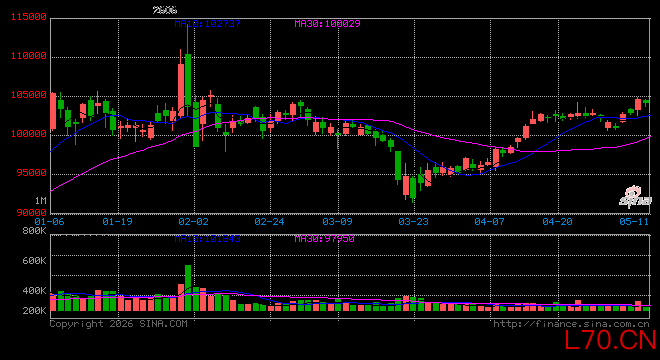Click the 200K volume axis label
The height and width of the screenshot is (360, 660).
tap(35, 311)
